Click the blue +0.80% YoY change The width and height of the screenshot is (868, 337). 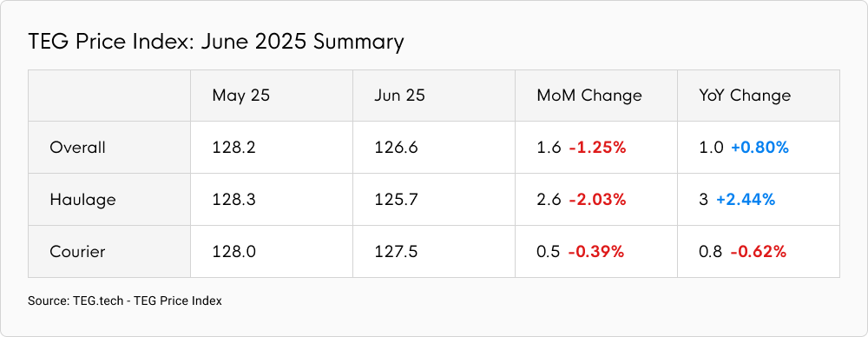tap(759, 148)
